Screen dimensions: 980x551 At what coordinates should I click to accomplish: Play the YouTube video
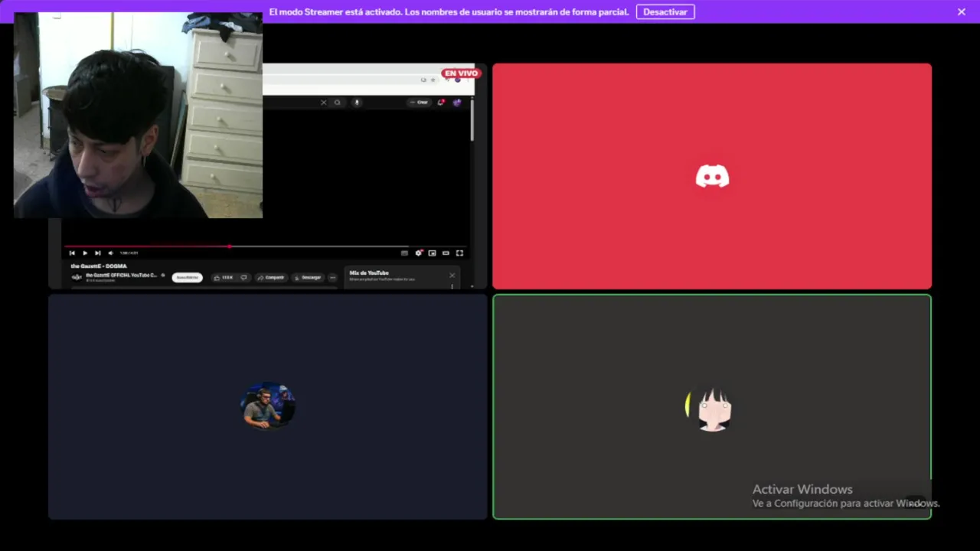[x=85, y=253]
